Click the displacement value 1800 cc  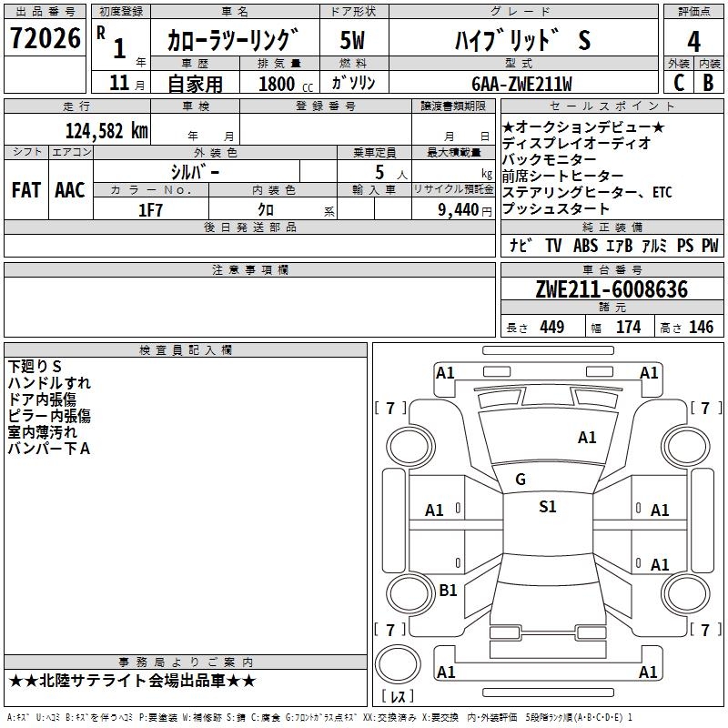click(x=286, y=85)
